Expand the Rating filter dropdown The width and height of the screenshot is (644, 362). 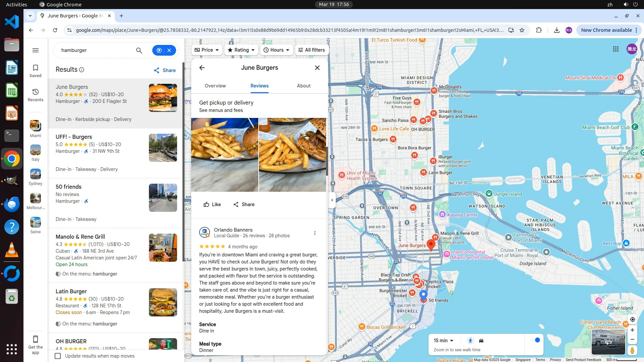tap(241, 50)
